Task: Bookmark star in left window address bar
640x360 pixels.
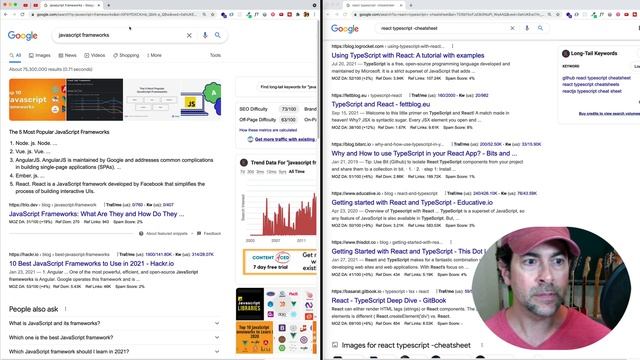Action: pos(213,14)
